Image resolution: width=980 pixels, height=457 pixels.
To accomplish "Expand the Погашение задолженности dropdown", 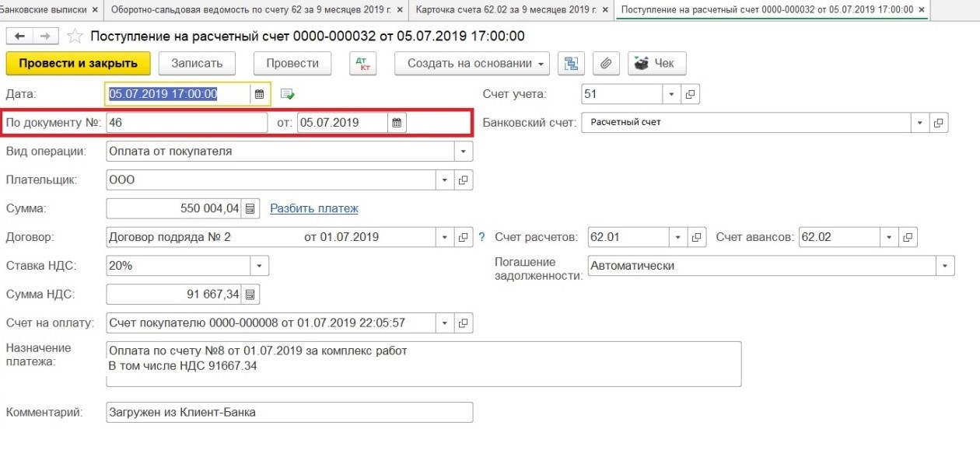I will (945, 266).
